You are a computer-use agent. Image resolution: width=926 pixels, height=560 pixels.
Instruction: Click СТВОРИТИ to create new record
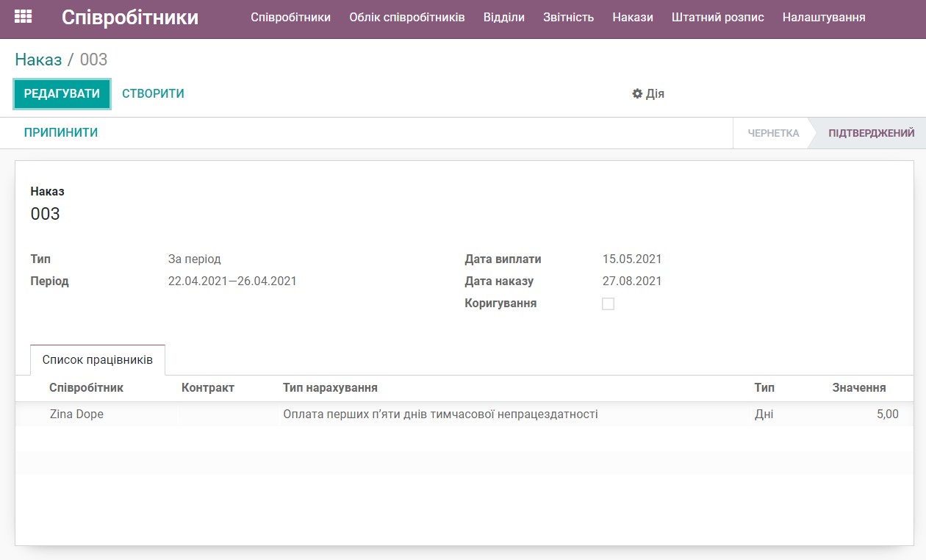click(152, 94)
